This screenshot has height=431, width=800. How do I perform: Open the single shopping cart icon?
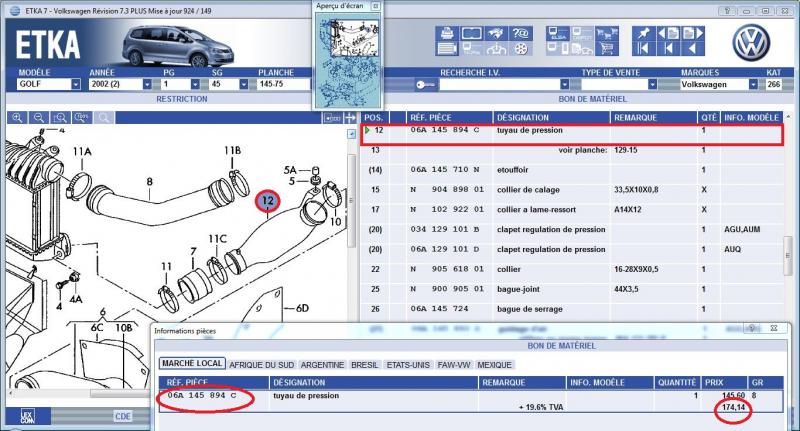pyautogui.click(x=606, y=49)
